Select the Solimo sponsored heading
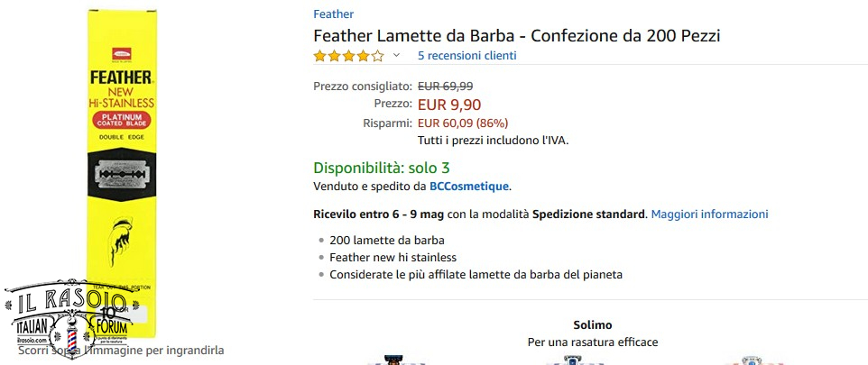868x365 pixels. (x=592, y=324)
